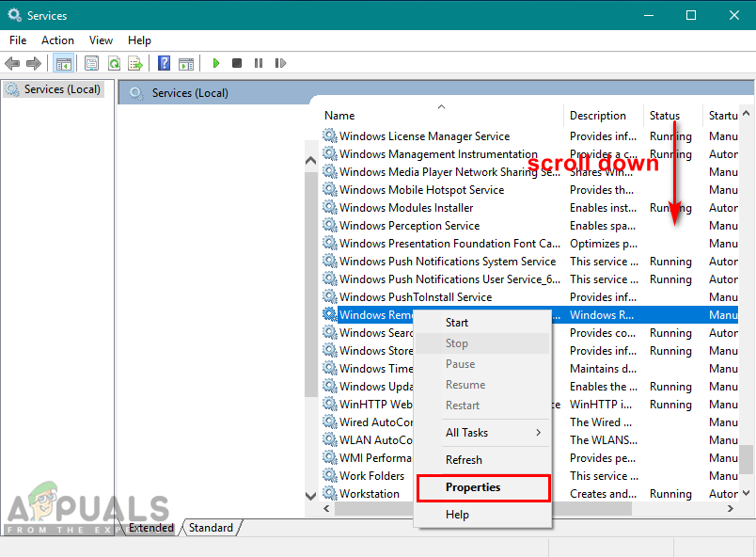Sort by the Startup Type column header
This screenshot has height=557, width=756.
(721, 116)
